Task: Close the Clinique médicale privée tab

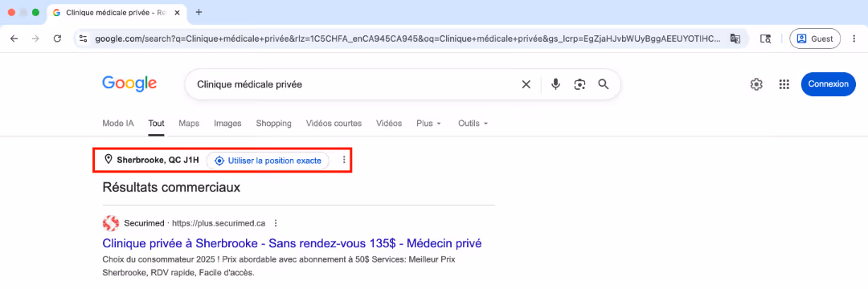Action: pos(177,12)
